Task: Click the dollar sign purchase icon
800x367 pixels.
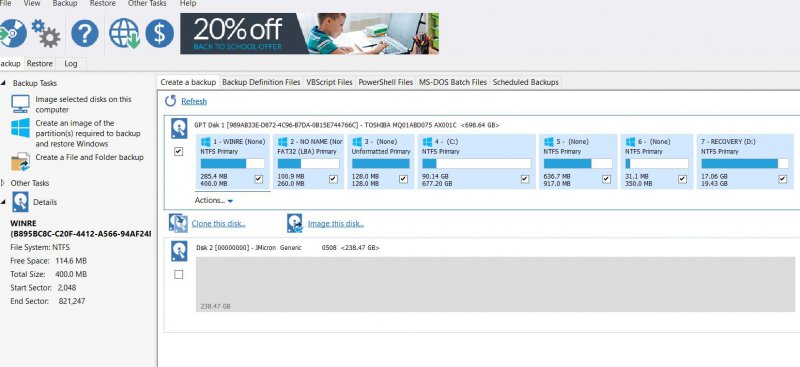Action: point(159,34)
